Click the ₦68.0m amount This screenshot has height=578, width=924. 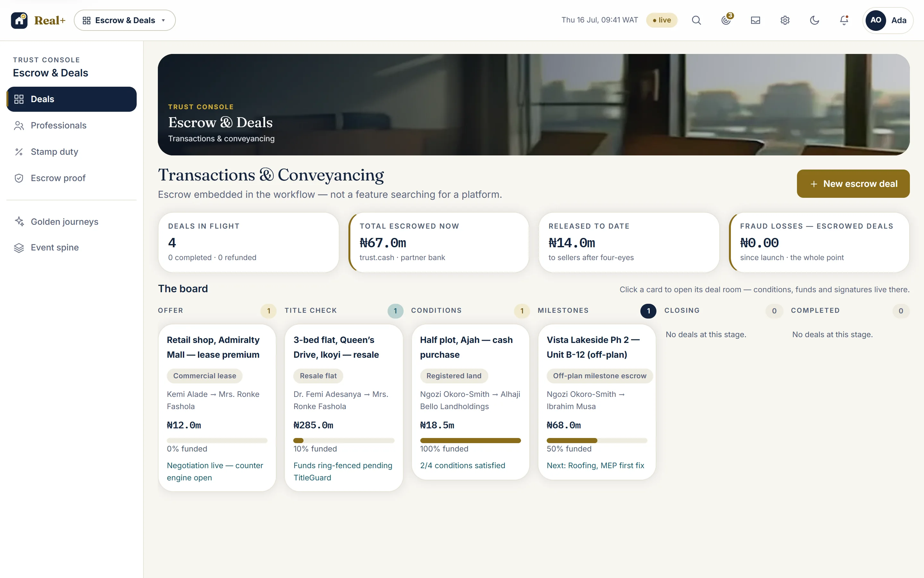point(564,425)
